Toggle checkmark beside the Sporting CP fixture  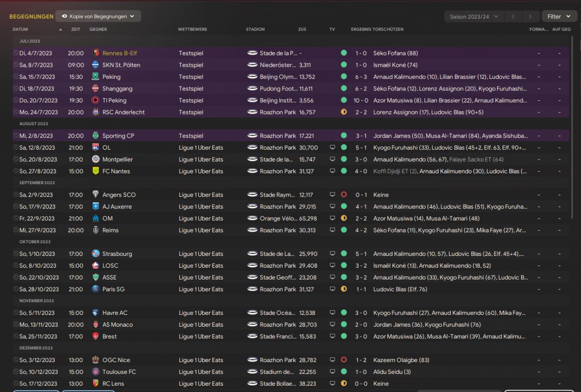point(16,136)
